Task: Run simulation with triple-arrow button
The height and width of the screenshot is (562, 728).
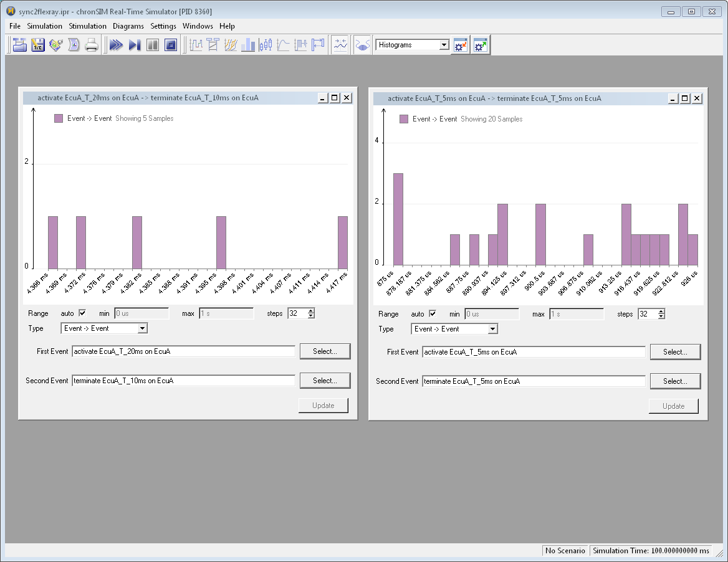Action: 116,45
